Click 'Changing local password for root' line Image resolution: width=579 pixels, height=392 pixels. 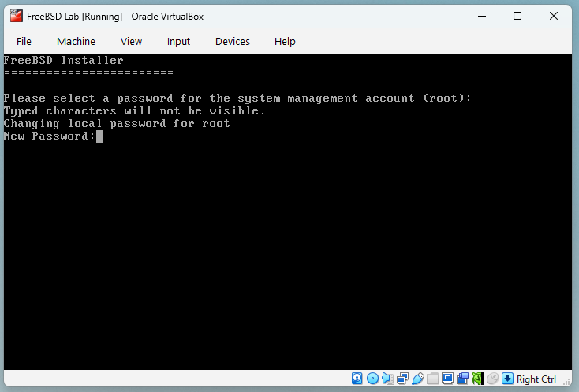117,124
